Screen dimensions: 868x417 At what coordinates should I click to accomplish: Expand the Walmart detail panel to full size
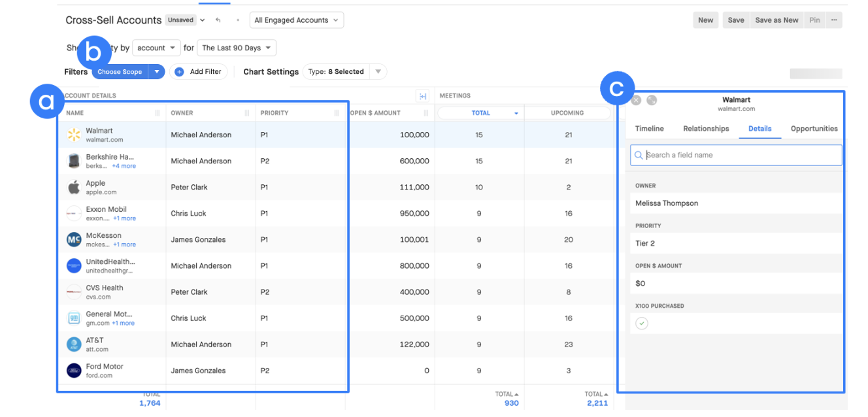click(x=652, y=100)
